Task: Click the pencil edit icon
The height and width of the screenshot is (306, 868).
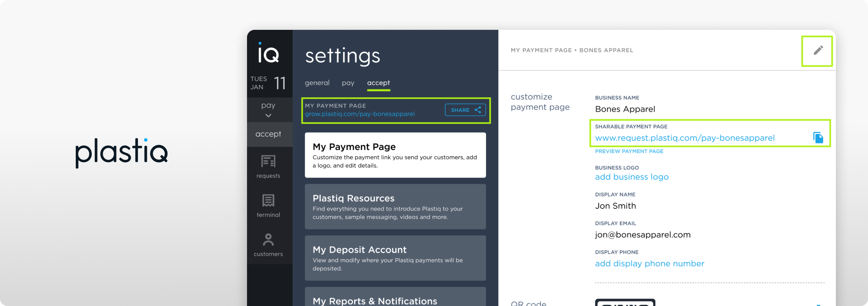Action: [x=818, y=50]
